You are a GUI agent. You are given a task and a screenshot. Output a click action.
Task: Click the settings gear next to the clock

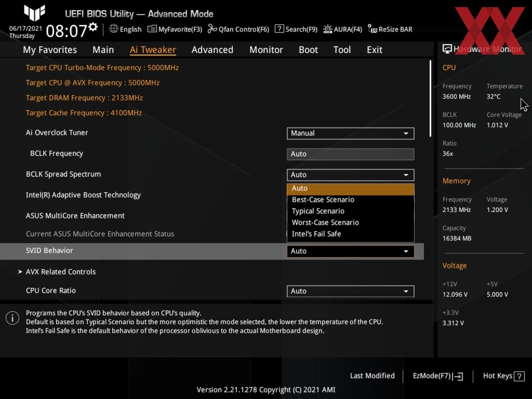click(93, 27)
